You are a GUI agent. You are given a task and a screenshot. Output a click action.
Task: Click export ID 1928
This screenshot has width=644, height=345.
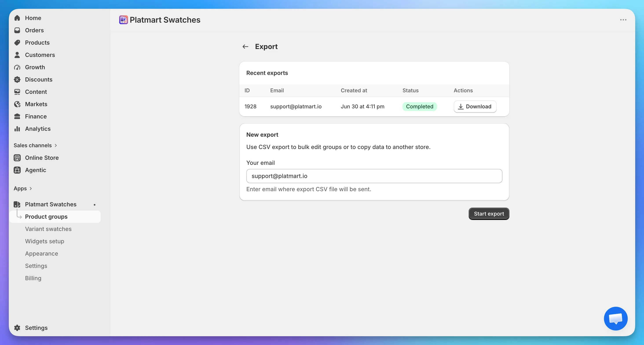[x=250, y=106]
